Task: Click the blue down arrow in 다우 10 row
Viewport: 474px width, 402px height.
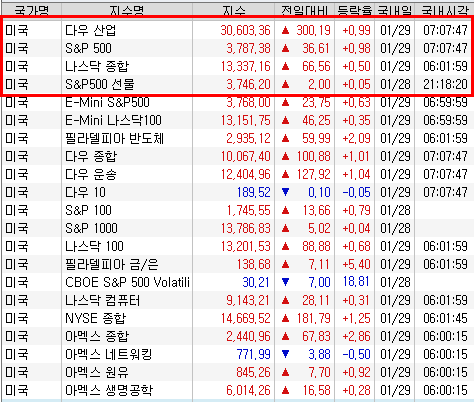Action: pyautogui.click(x=285, y=192)
